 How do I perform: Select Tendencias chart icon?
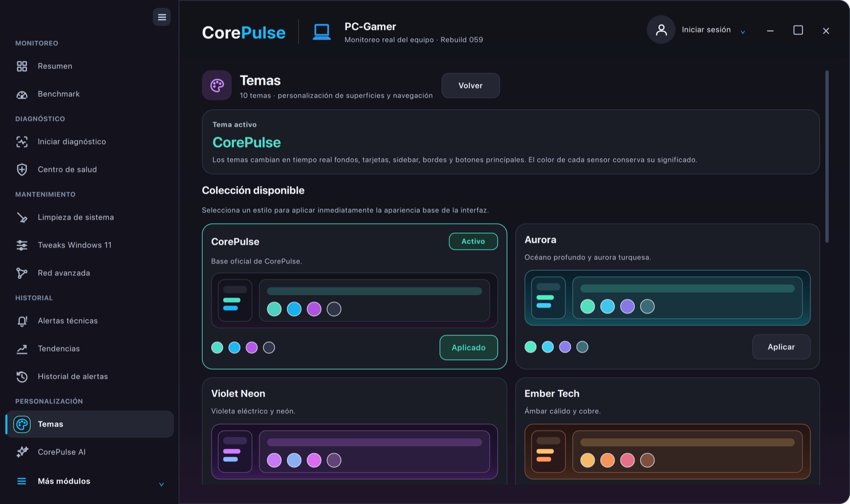(22, 349)
